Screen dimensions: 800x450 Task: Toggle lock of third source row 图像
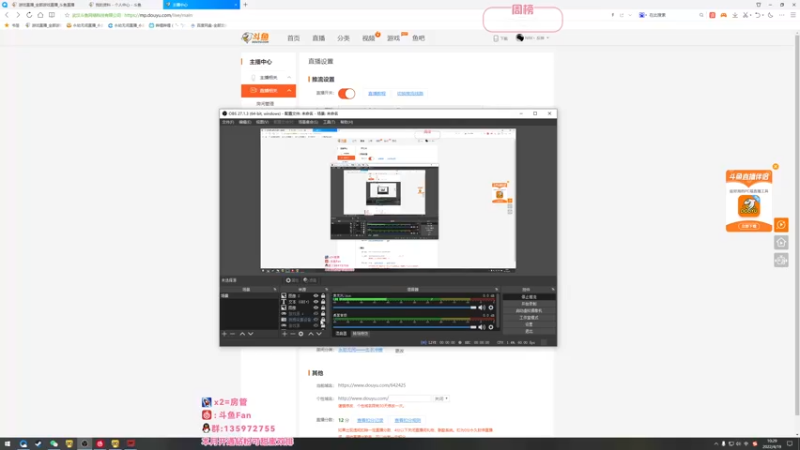click(323, 308)
